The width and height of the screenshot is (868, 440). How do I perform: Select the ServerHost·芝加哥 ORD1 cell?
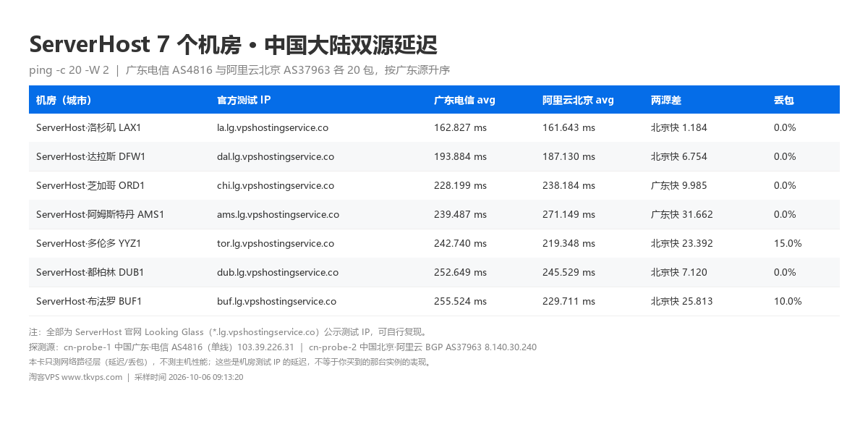pyautogui.click(x=90, y=185)
